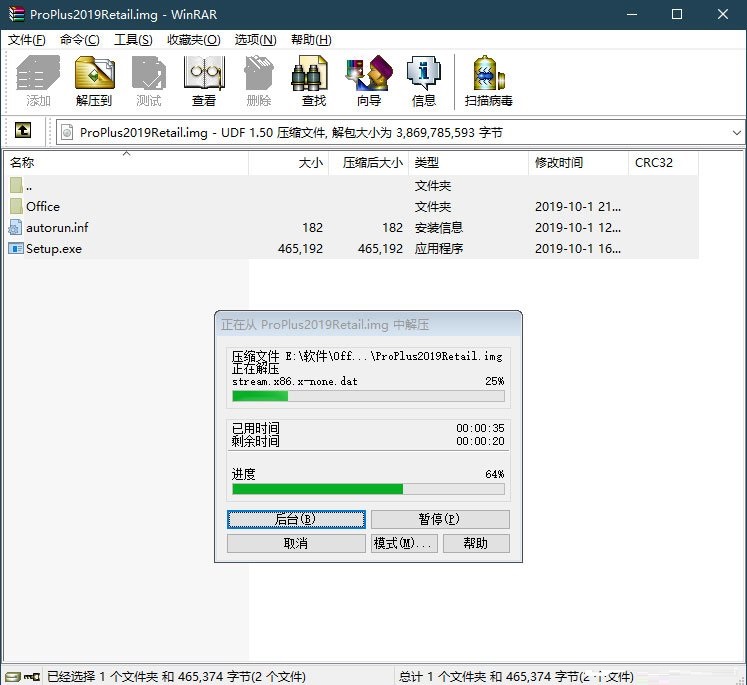Open the Options (选项) menu

pyautogui.click(x=255, y=40)
